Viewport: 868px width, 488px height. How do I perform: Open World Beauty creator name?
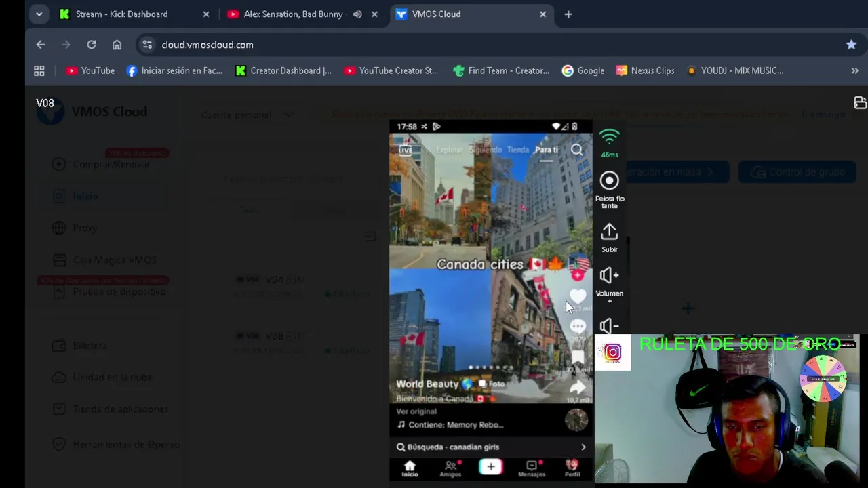[427, 384]
